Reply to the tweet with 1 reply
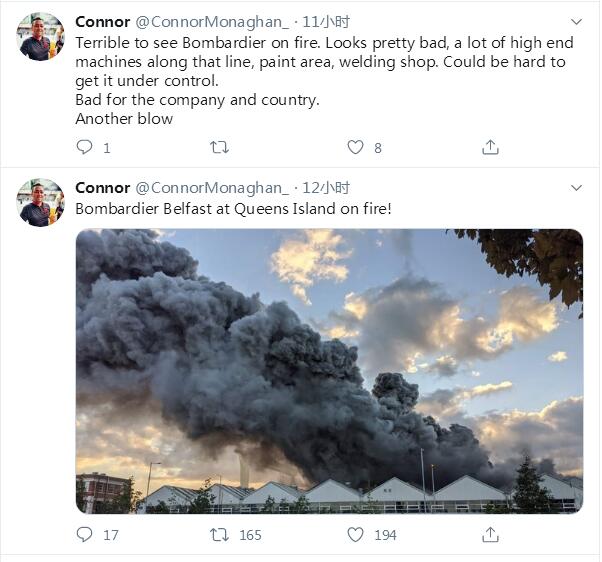Viewport: 602px width, 562px height. pyautogui.click(x=85, y=147)
